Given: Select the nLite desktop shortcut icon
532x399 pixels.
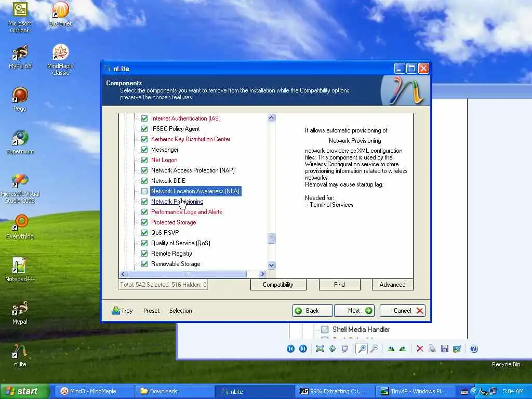Looking at the screenshot, I should pyautogui.click(x=20, y=355).
